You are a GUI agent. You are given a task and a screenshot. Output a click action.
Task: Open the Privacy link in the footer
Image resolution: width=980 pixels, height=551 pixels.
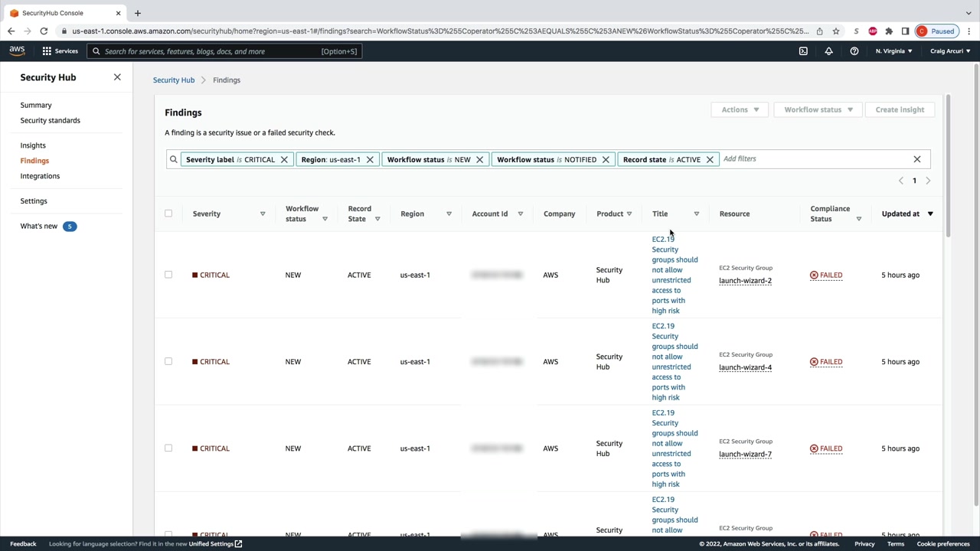click(864, 544)
